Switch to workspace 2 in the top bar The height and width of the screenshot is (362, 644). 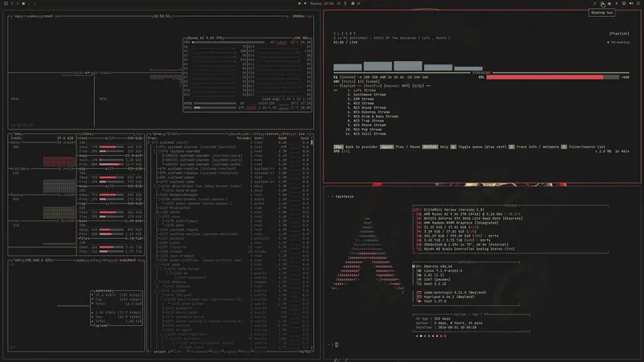tap(17, 3)
